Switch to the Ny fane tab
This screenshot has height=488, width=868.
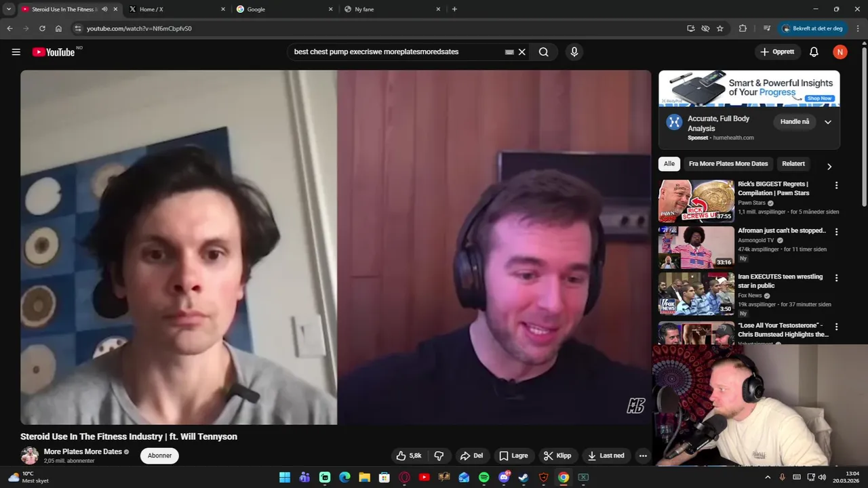391,9
